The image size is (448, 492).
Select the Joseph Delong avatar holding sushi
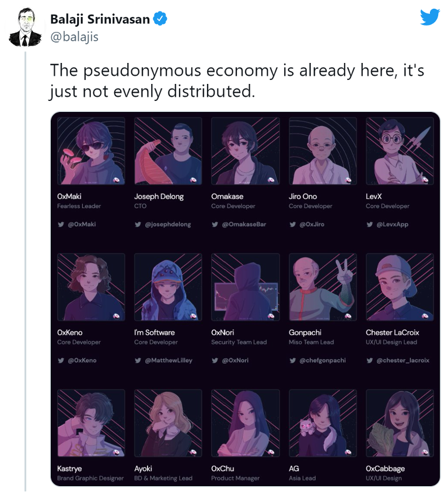(x=168, y=151)
